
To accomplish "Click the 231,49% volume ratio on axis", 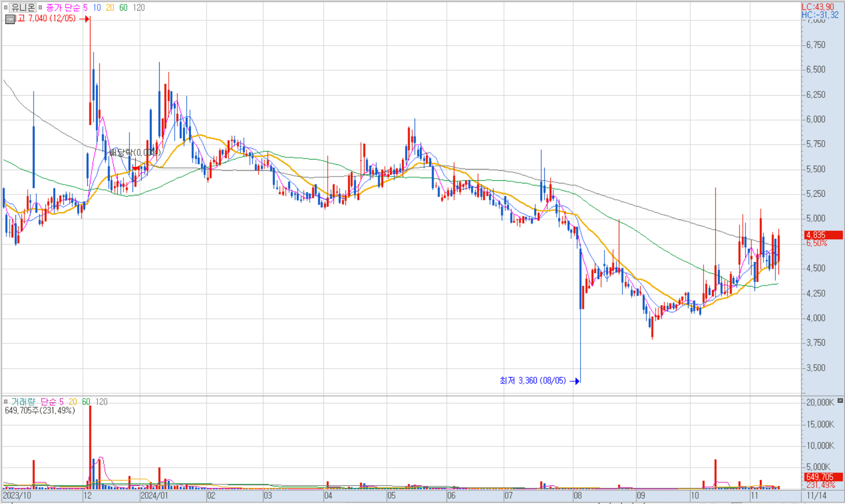I will 821,485.
